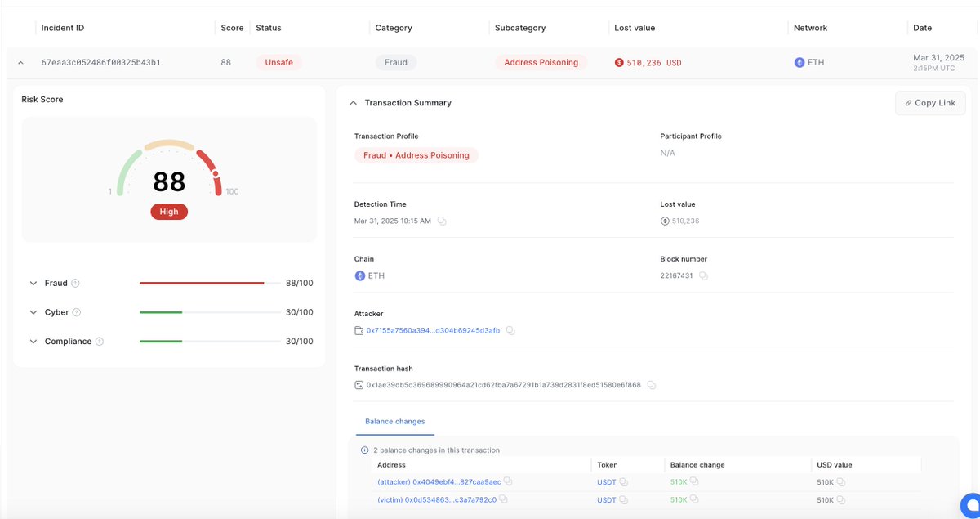
Task: Click Detection Time Mar 31, 2025 10:15 AM
Action: (x=393, y=221)
